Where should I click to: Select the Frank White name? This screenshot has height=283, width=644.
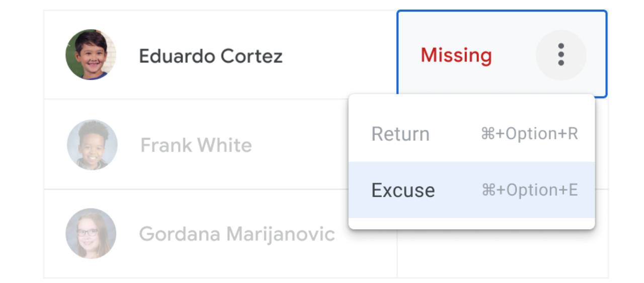(x=196, y=146)
